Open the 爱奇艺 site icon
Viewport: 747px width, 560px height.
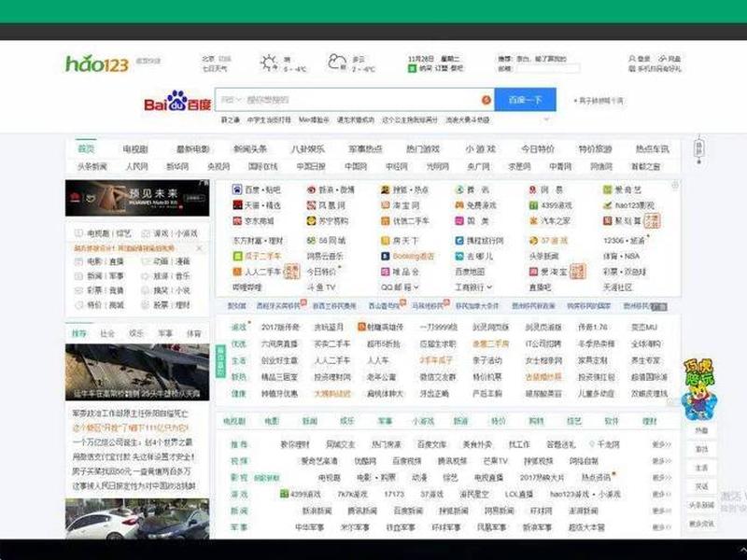(x=608, y=189)
